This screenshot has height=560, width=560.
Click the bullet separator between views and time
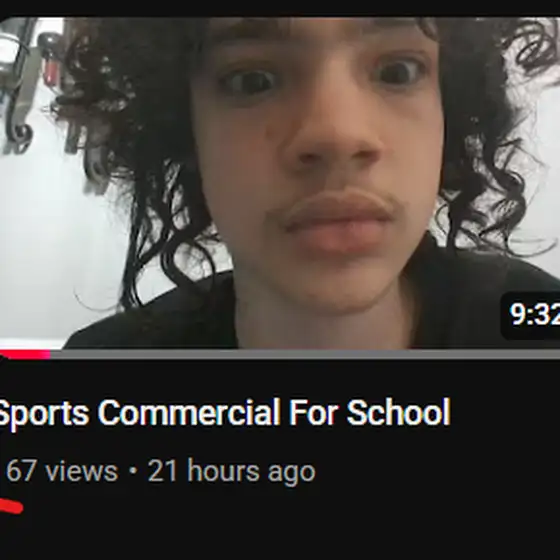pyautogui.click(x=133, y=471)
